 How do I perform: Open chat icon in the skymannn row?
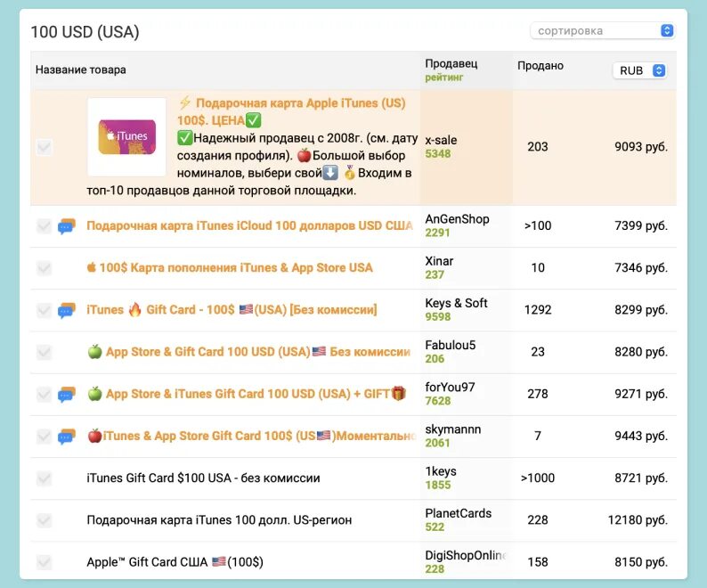click(x=66, y=437)
